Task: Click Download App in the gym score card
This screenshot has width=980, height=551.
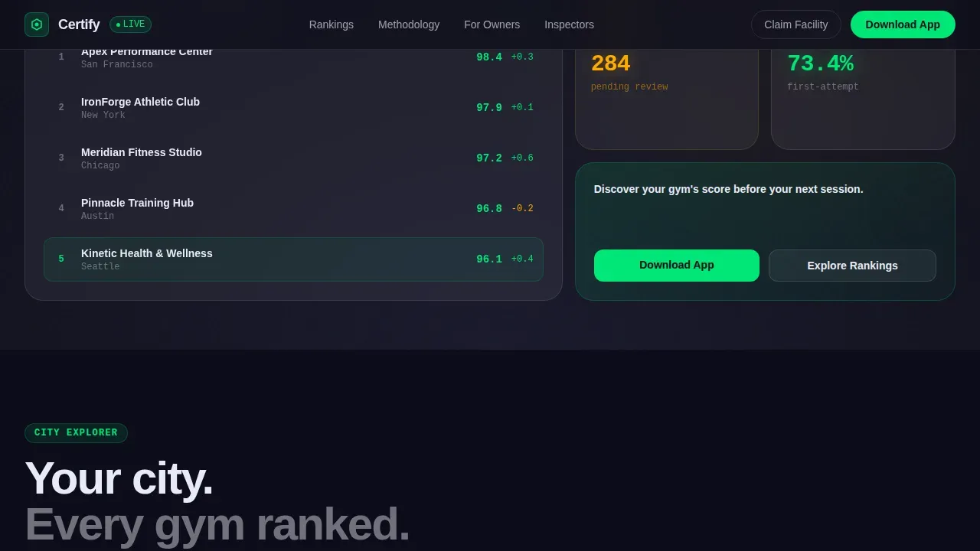Action: click(677, 266)
